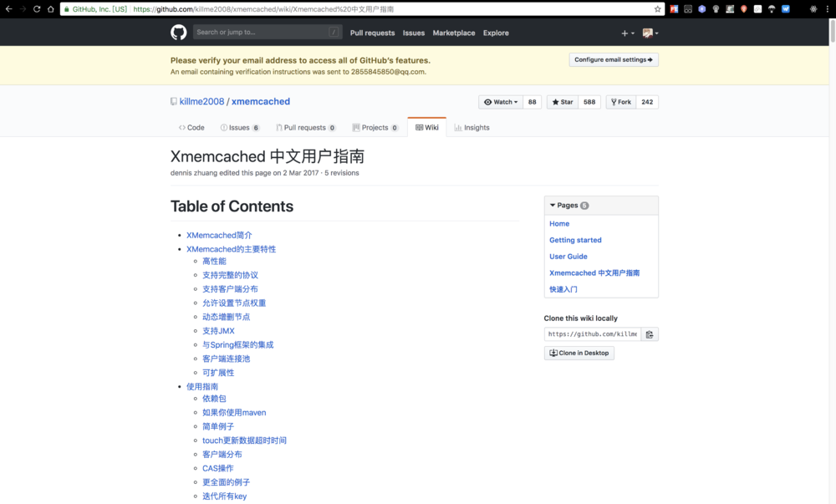The width and height of the screenshot is (836, 504).
Task: Switch to the Projects tab
Action: pos(375,127)
